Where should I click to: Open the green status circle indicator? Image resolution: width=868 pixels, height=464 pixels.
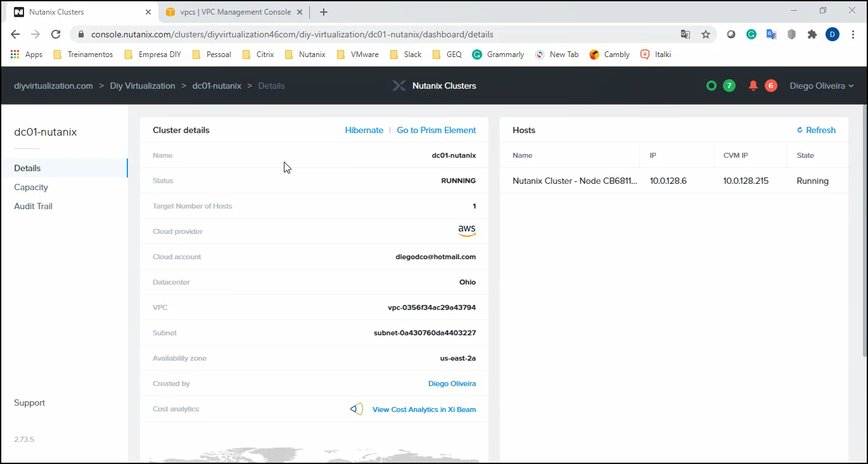(x=712, y=86)
